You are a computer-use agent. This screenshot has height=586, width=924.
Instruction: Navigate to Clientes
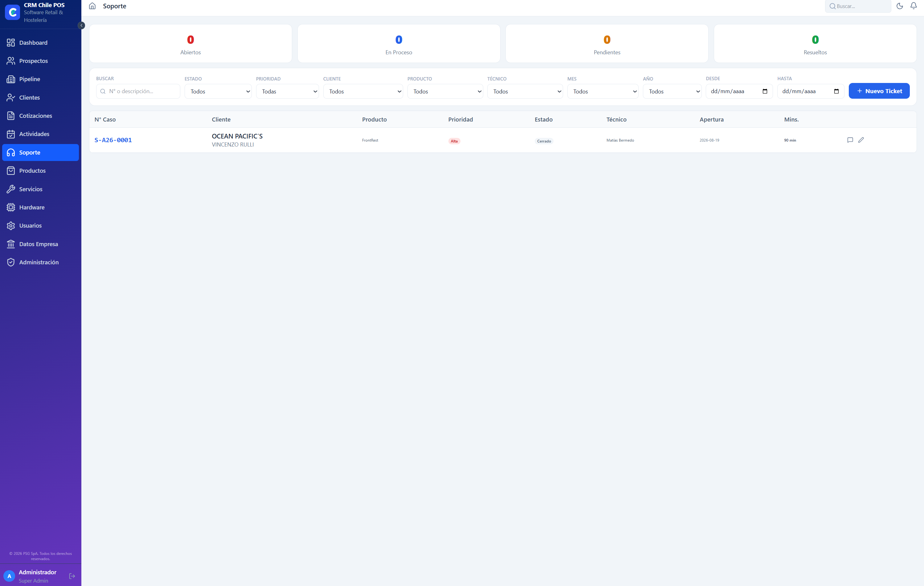41,97
